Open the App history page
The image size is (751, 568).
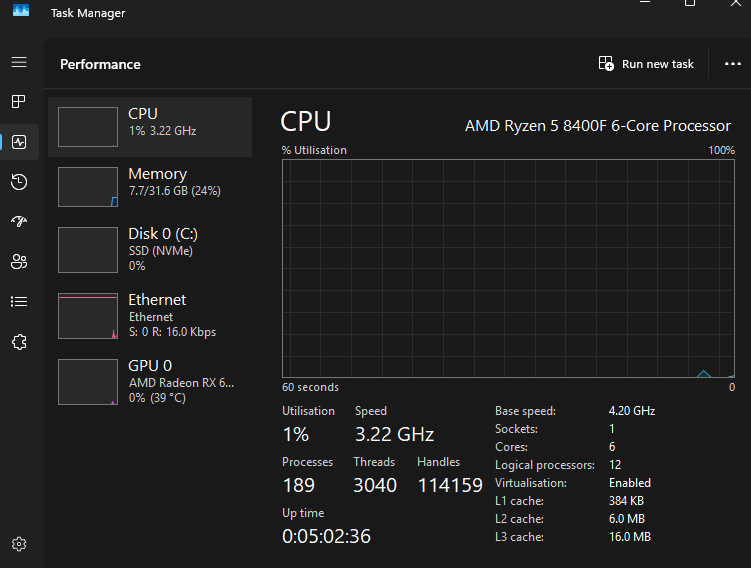(19, 182)
